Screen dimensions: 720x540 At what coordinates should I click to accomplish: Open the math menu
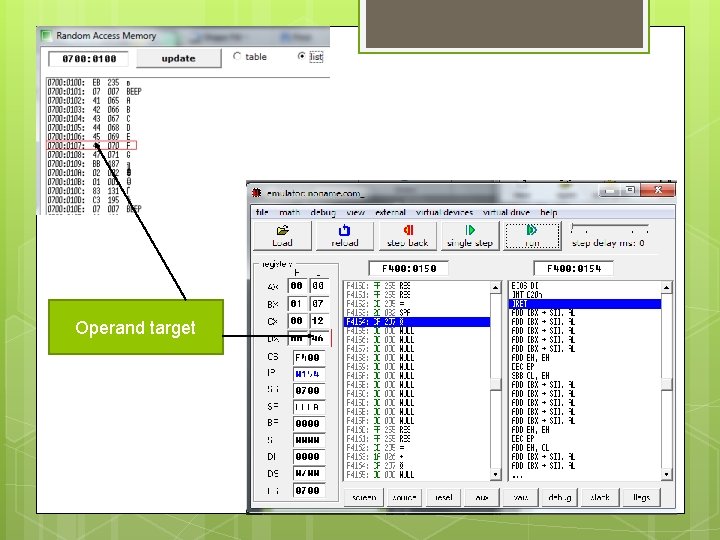(290, 212)
